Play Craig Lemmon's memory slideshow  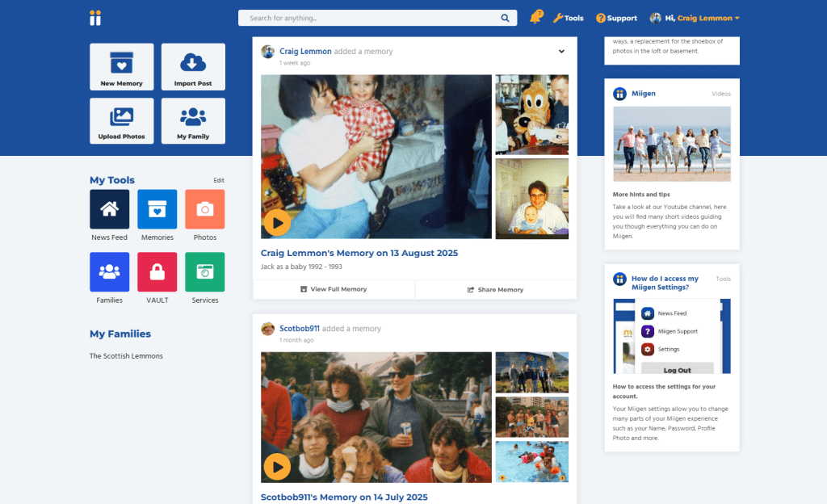click(278, 223)
